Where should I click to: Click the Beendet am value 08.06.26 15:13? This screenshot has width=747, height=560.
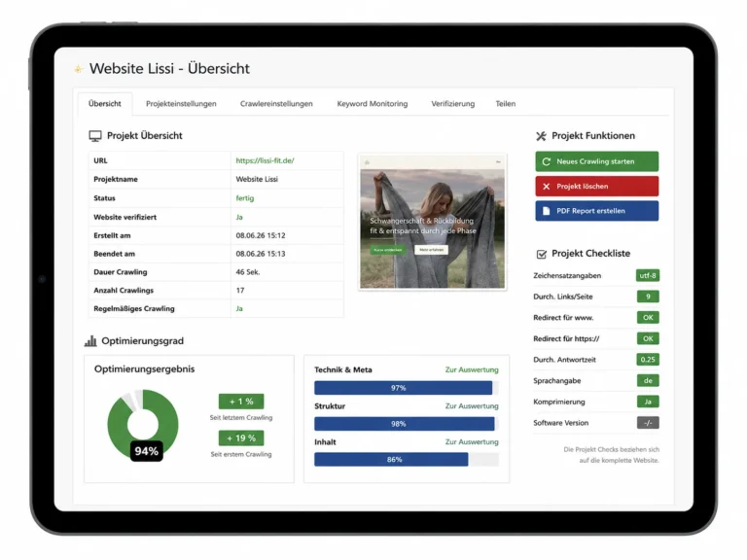pyautogui.click(x=261, y=254)
